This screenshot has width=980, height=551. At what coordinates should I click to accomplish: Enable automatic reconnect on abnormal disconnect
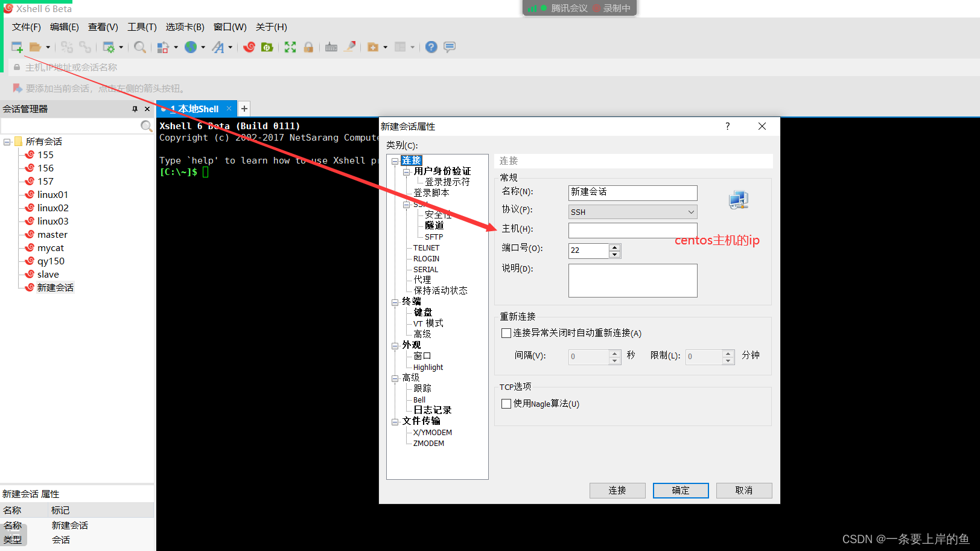click(506, 333)
